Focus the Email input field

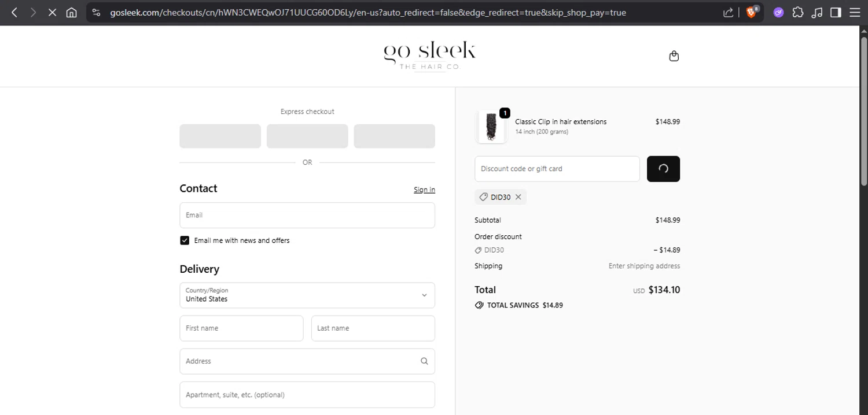307,215
